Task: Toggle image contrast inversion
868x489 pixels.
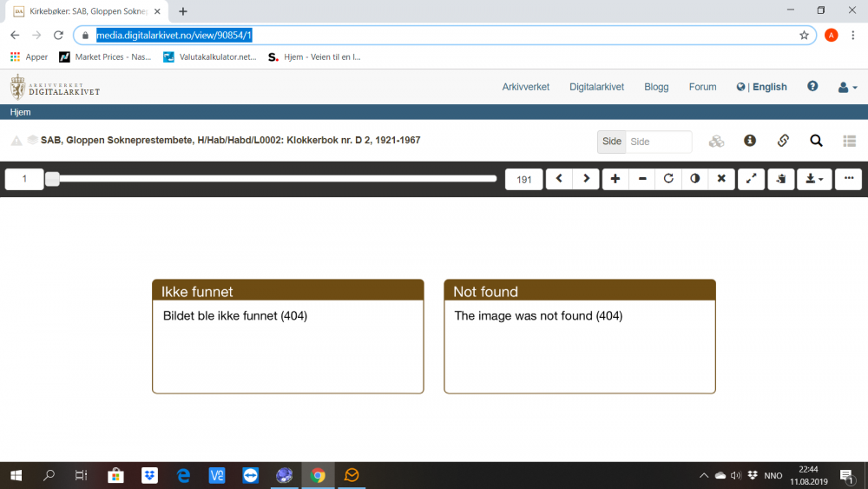Action: pyautogui.click(x=694, y=179)
